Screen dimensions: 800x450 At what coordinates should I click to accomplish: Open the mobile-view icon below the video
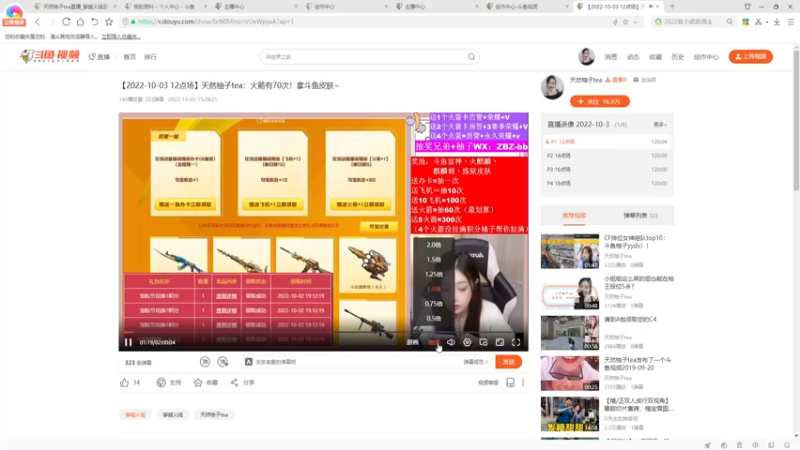510,383
